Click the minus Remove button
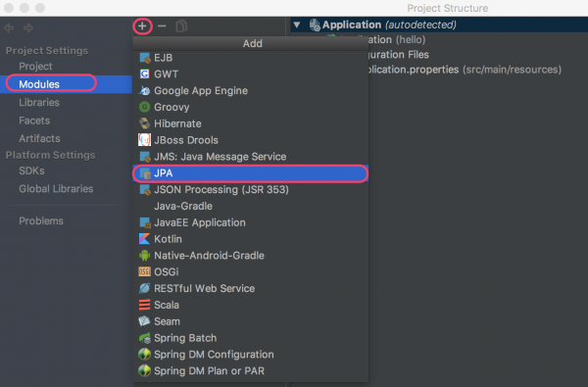Screen dimensions: 588x387 (162, 26)
